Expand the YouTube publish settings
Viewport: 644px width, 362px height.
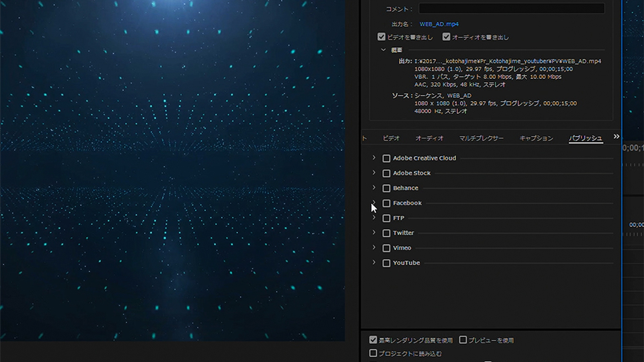(374, 262)
